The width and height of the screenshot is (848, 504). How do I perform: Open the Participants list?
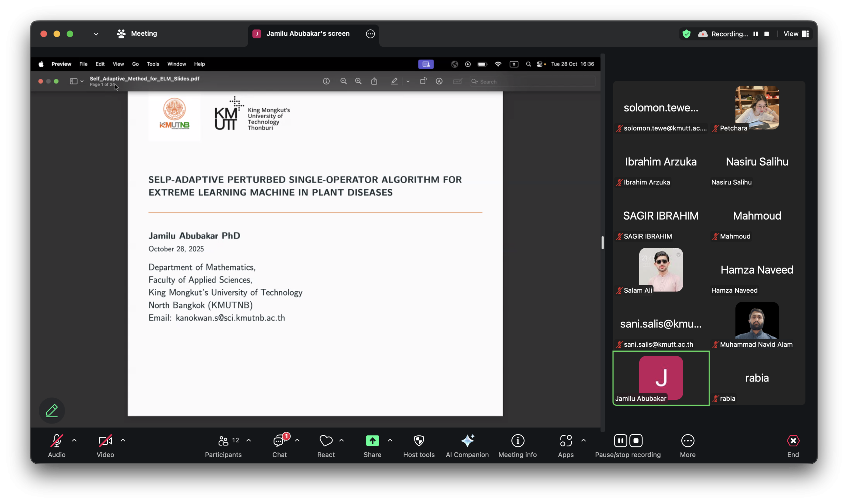tap(223, 441)
